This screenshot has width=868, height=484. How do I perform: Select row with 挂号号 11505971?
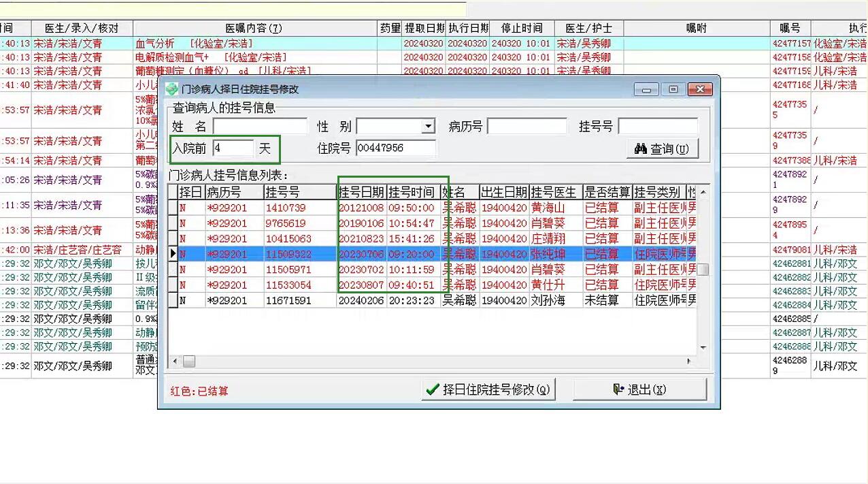tap(433, 270)
